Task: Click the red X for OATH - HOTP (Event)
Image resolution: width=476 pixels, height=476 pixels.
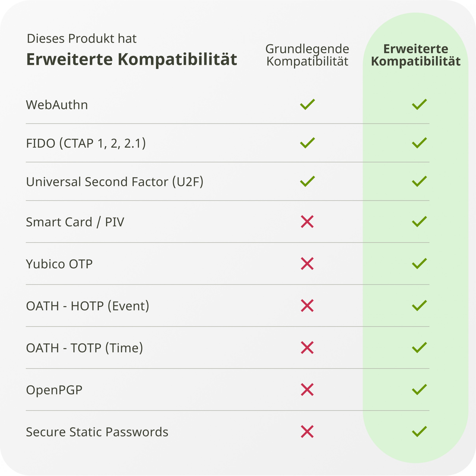Action: coord(307,306)
